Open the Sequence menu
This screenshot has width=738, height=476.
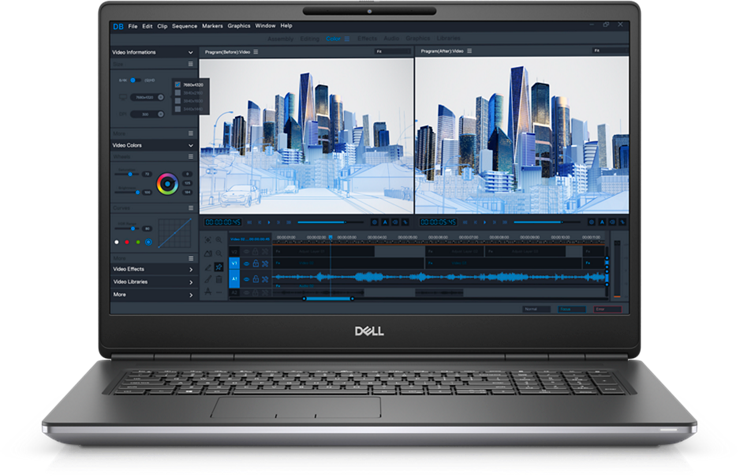[184, 26]
